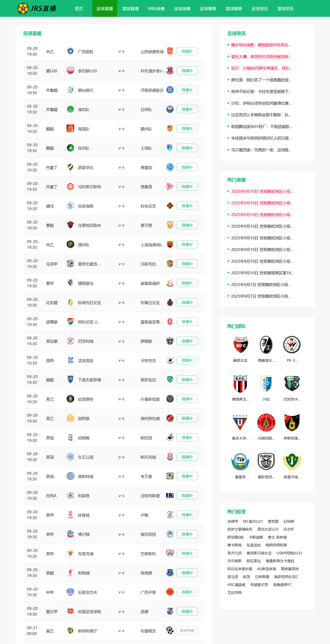
Task: Open the NBA录像 menu item
Action: pyautogui.click(x=156, y=9)
